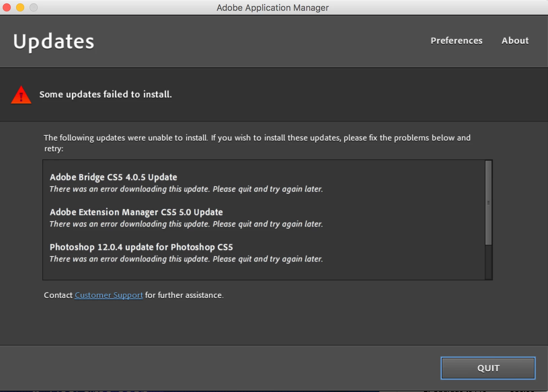Click the error message under Adobe Bridge CS5 update
Screen dimensions: 548x392
pos(186,189)
